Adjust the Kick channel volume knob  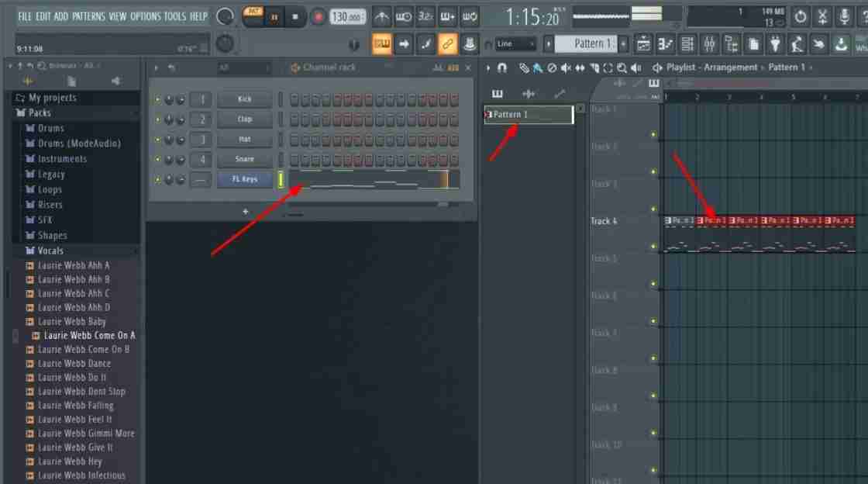(x=181, y=100)
